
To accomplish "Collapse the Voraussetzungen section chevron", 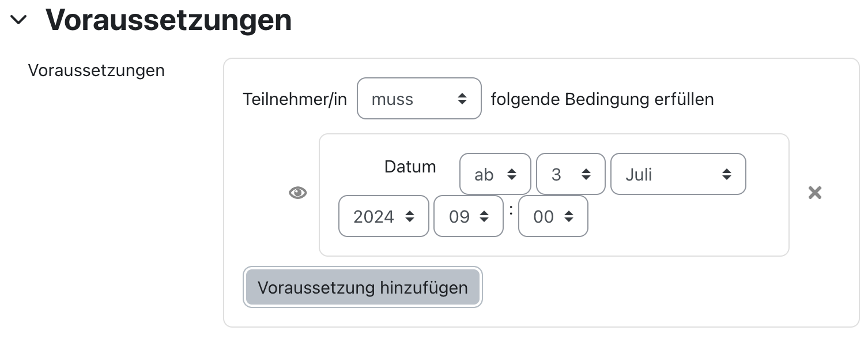I will click(x=19, y=21).
